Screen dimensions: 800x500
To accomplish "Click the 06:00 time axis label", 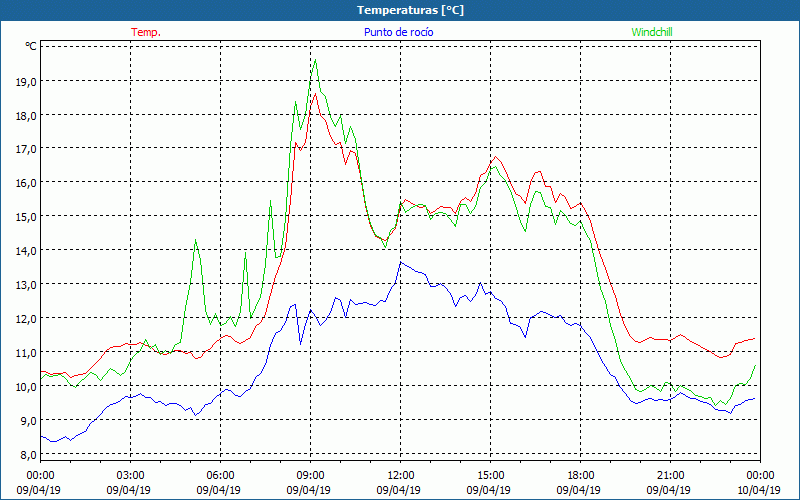I will [x=220, y=476].
